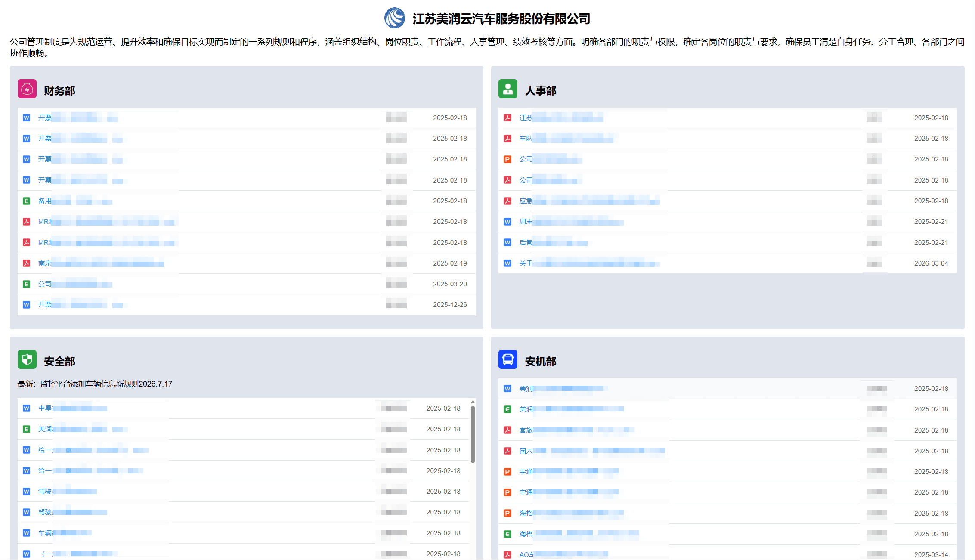Click the 安全部 list scrollbar thumb
975x560 pixels.
click(473, 434)
